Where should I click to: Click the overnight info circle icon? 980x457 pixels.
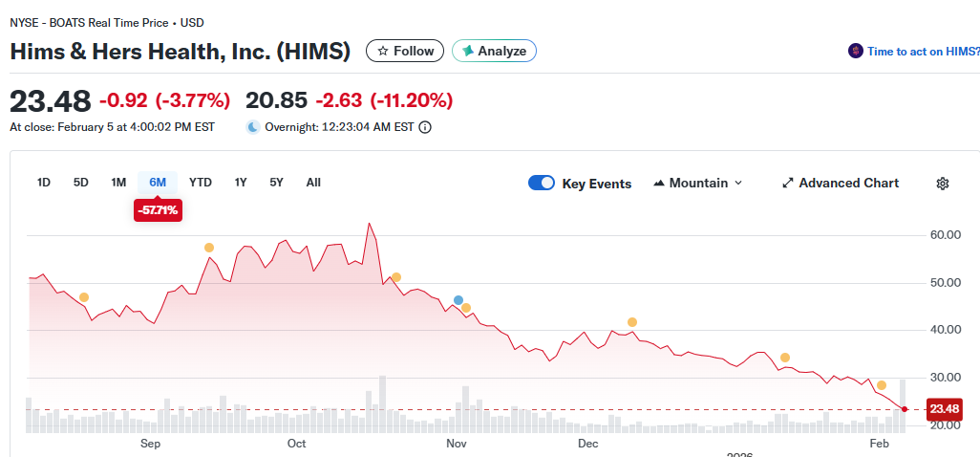(424, 127)
